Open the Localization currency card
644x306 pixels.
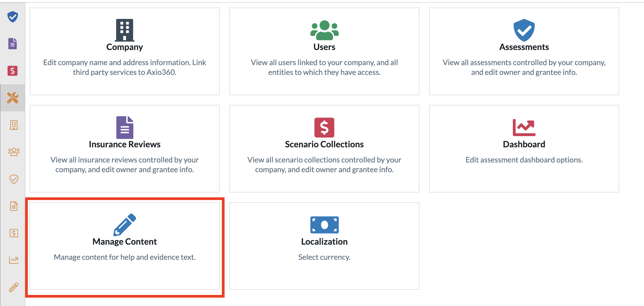click(x=324, y=246)
